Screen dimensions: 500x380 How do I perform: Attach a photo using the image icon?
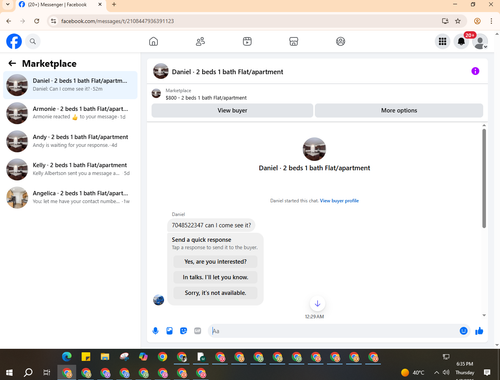tap(169, 331)
